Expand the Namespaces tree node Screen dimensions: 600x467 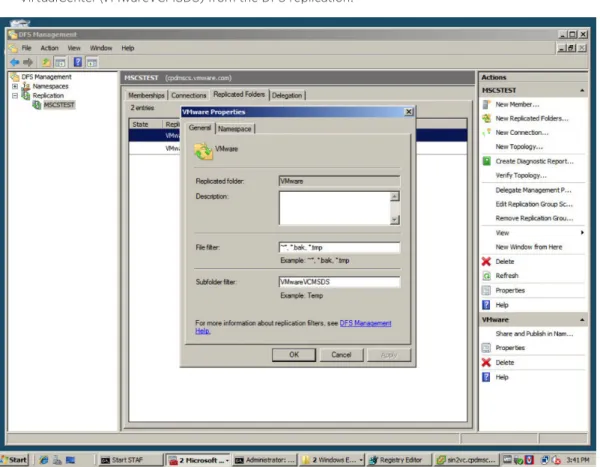click(x=15, y=87)
